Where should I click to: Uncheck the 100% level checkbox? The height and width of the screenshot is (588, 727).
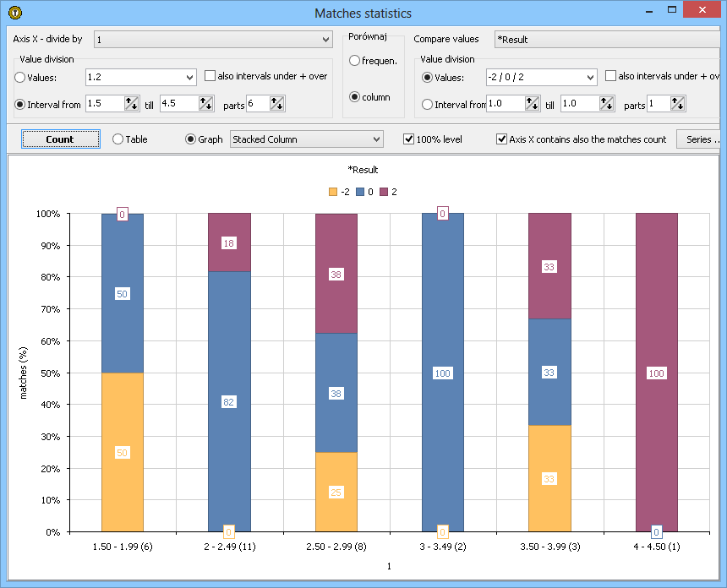pos(409,139)
